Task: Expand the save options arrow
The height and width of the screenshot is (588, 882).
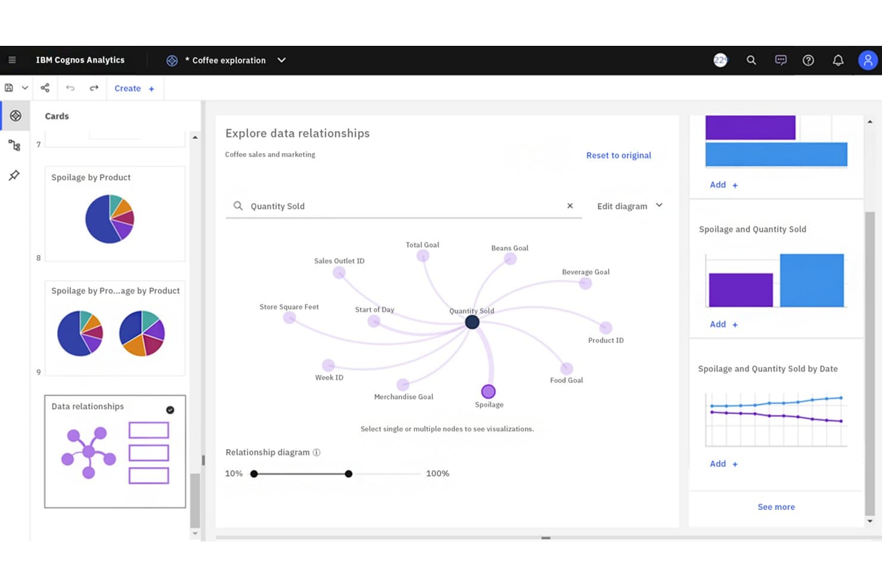Action: click(x=25, y=88)
